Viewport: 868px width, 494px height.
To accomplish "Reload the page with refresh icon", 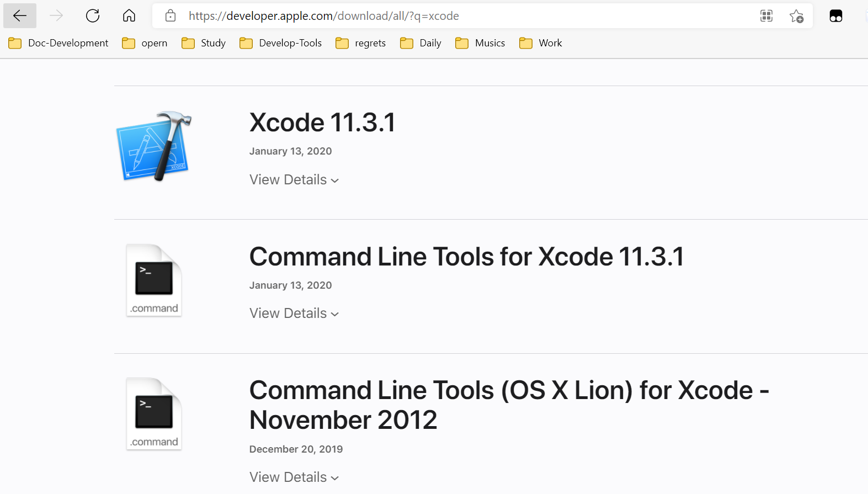I will 93,16.
